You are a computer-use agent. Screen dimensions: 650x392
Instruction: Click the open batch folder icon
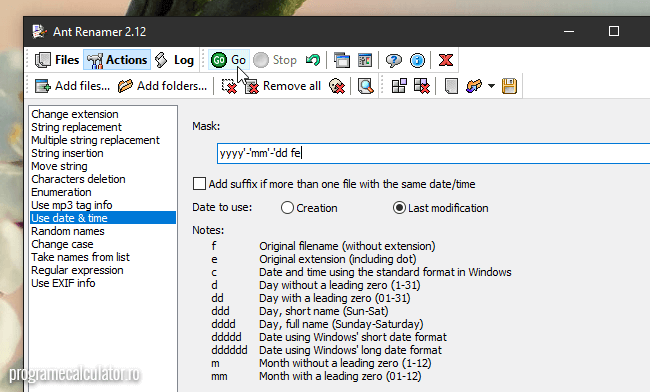474,86
